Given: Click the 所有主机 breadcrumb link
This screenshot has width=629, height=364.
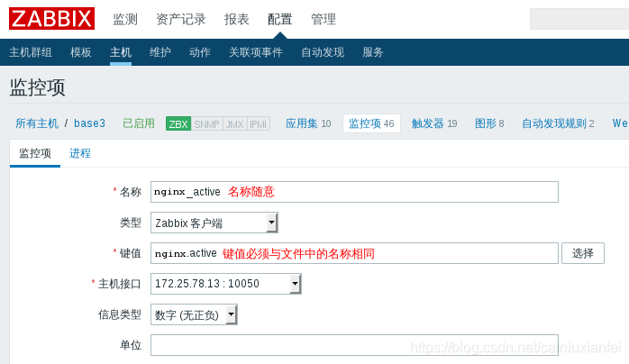Looking at the screenshot, I should point(37,123).
